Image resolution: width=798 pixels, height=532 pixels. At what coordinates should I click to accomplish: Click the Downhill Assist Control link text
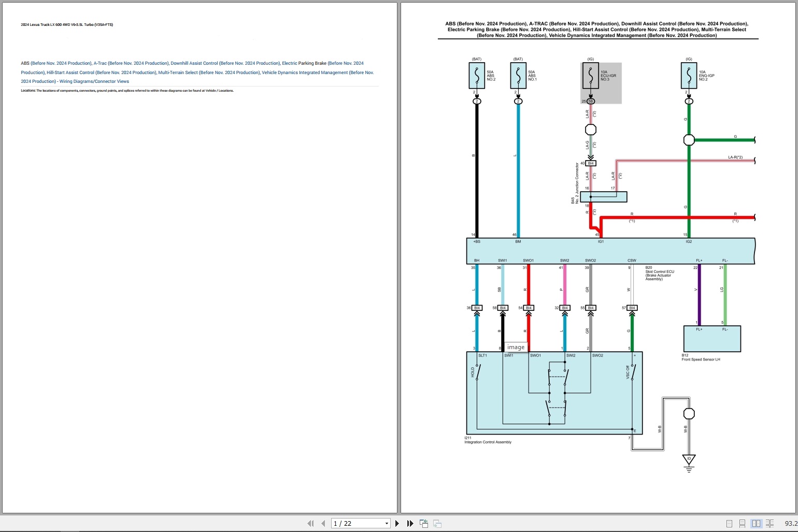(x=194, y=63)
